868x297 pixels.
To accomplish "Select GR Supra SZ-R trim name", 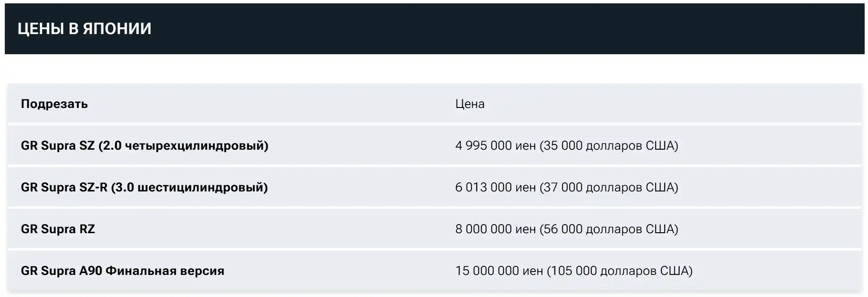I will [144, 187].
